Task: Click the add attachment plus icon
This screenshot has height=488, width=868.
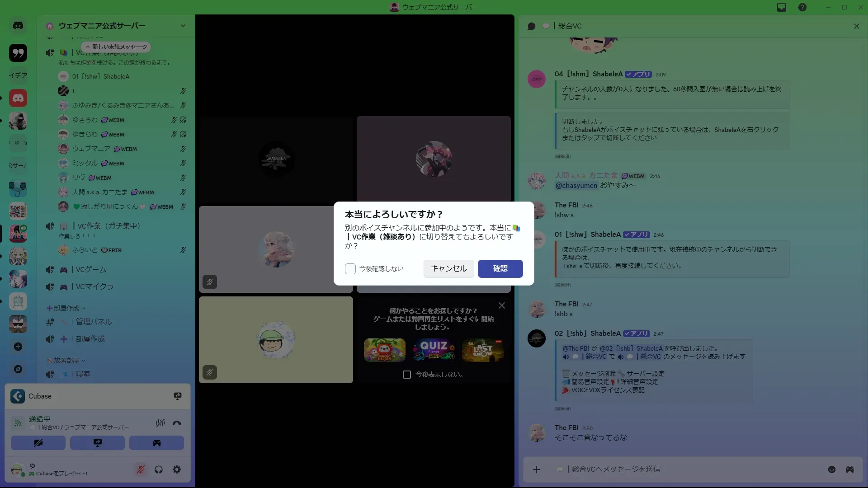Action: (537, 469)
